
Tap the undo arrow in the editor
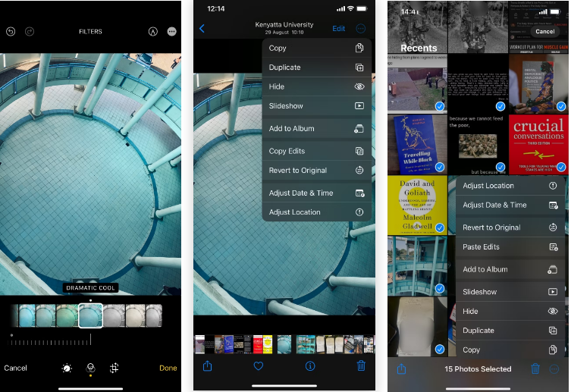click(11, 32)
